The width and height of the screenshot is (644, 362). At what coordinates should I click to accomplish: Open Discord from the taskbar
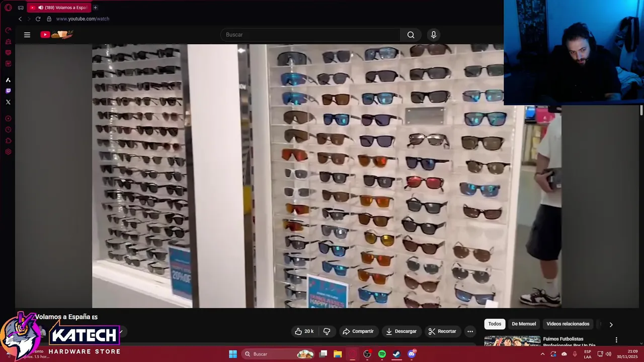tap(412, 354)
